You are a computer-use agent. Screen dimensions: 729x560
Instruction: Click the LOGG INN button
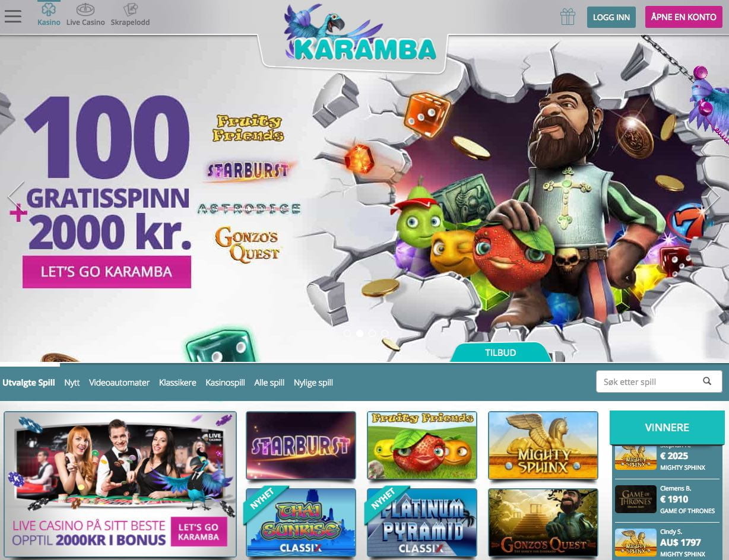click(x=611, y=17)
